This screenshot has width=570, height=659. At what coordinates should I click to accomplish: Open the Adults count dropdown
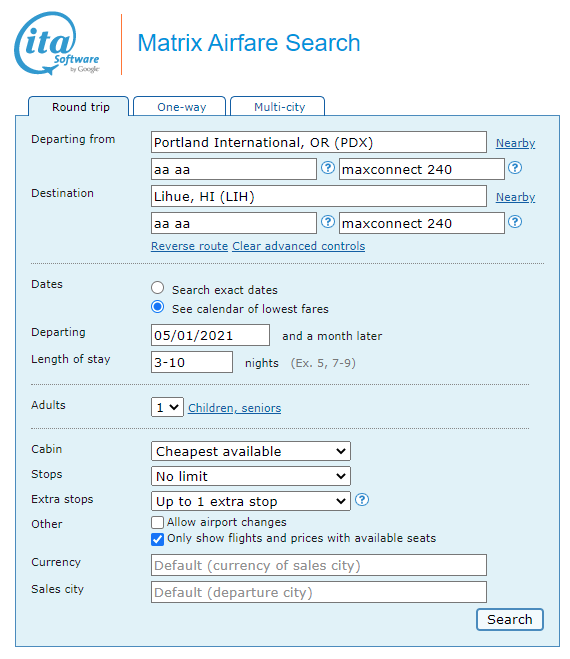pyautogui.click(x=167, y=407)
